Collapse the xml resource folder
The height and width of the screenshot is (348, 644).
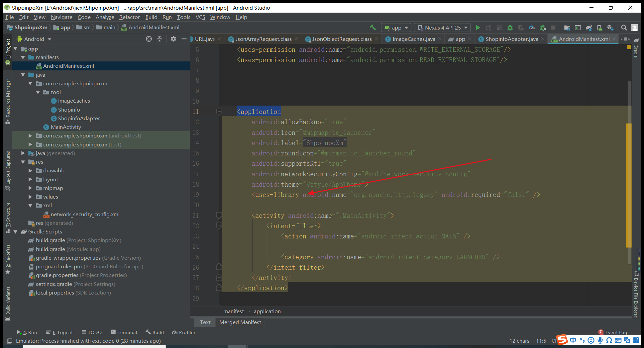(x=30, y=206)
